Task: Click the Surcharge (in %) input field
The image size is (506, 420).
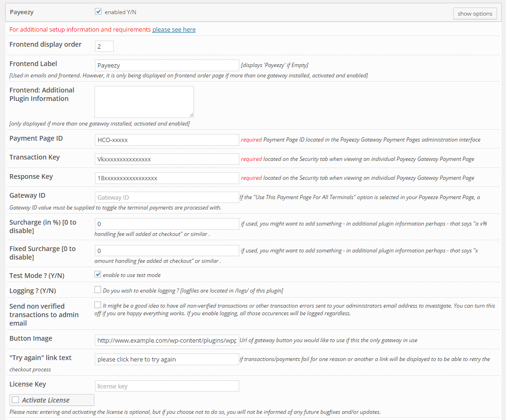Action: pyautogui.click(x=167, y=224)
